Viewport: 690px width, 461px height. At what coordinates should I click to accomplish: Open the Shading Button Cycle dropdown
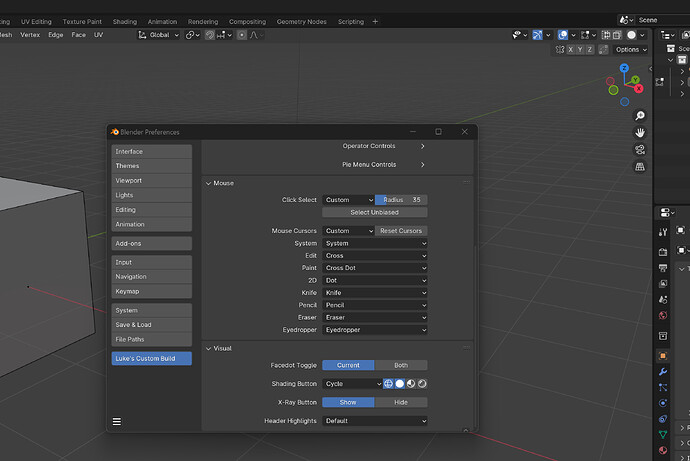(x=352, y=384)
